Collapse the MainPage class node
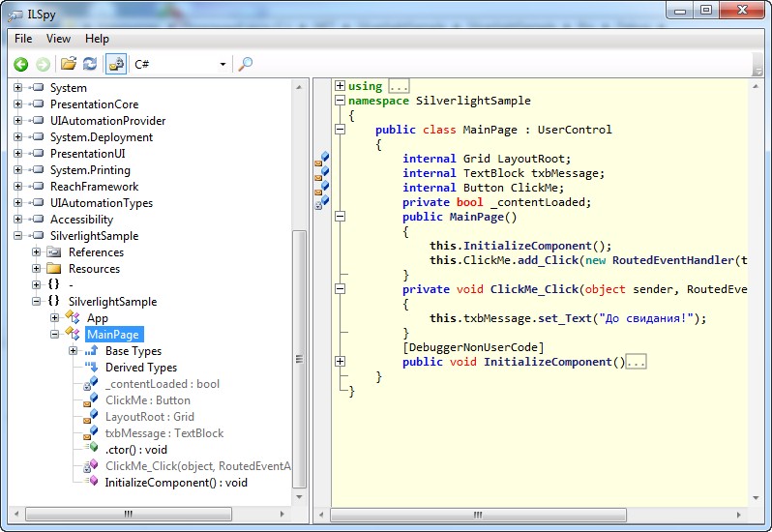 (54, 334)
